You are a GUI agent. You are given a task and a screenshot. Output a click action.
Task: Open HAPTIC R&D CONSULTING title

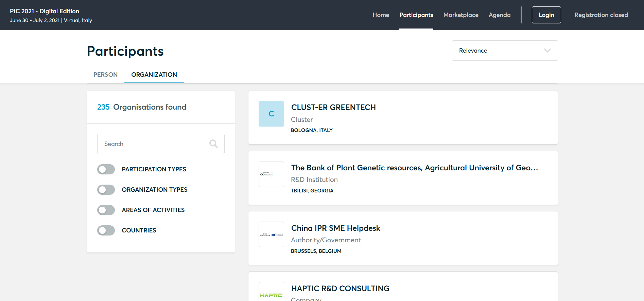340,288
